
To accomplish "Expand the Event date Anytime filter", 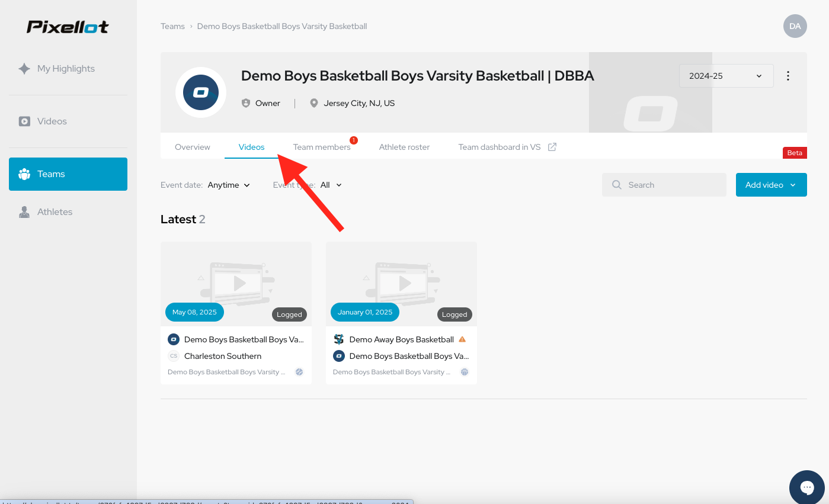I will pos(229,185).
